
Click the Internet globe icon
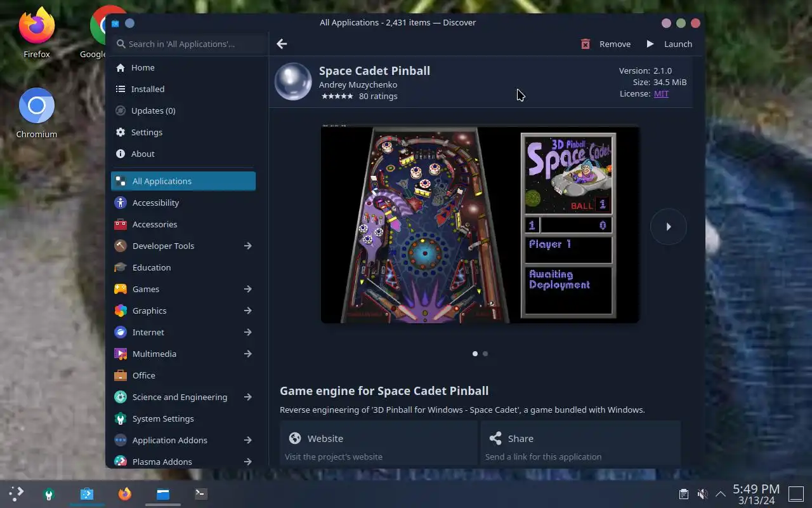121,332
